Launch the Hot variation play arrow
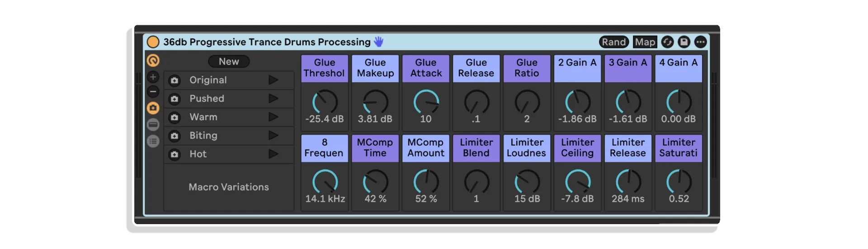Screen dimensions: 868x249 [273, 154]
